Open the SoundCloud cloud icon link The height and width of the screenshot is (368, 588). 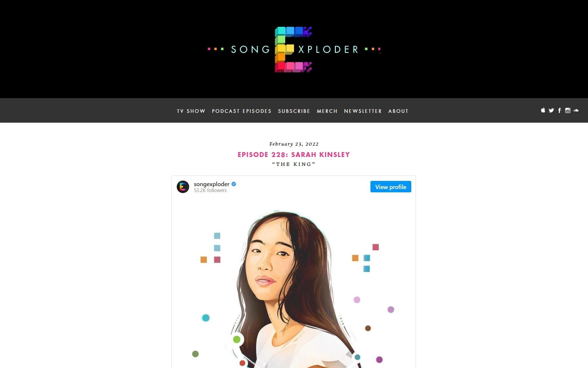click(576, 111)
